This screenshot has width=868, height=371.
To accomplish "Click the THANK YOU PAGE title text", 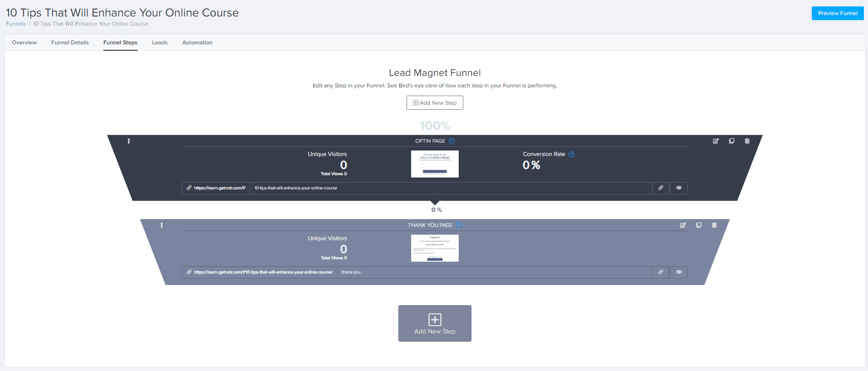I will [430, 225].
